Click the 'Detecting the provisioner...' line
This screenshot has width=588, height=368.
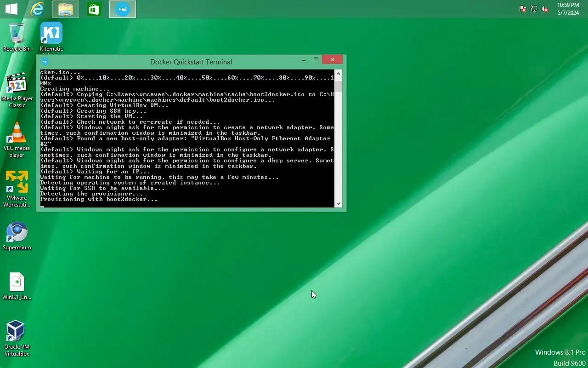[x=91, y=194]
